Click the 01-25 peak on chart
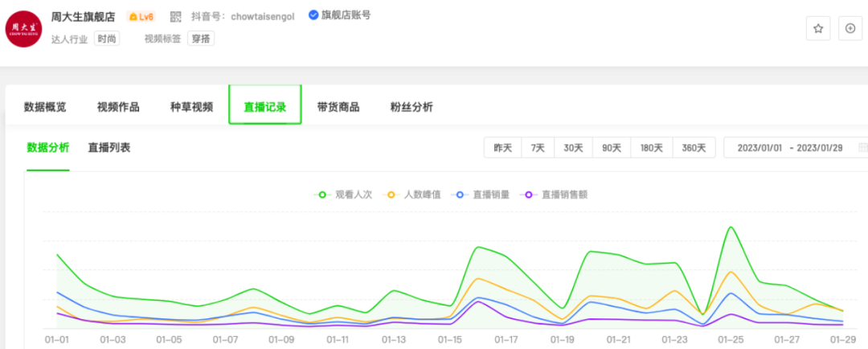This screenshot has height=349, width=868. [731, 227]
